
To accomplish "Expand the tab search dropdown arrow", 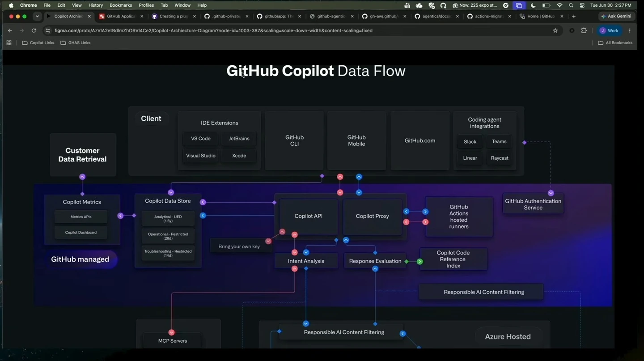I will [37, 16].
